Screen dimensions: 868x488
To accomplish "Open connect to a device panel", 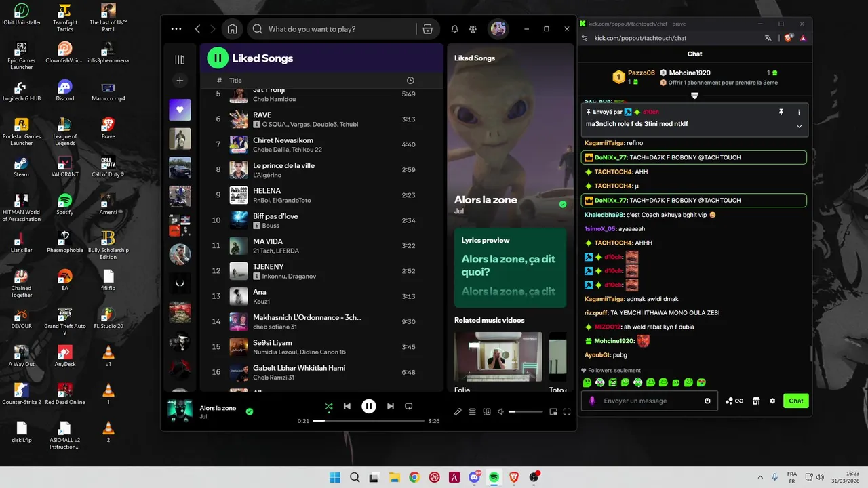I will pos(486,411).
